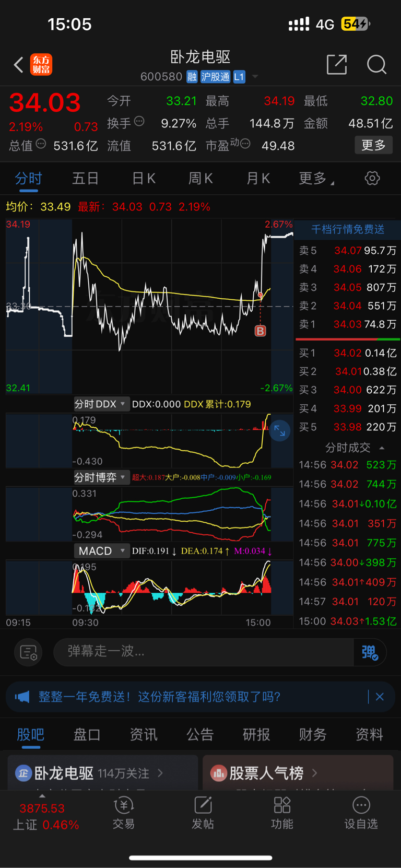Switch to the 分时 tab
This screenshot has width=401, height=868.
click(x=28, y=179)
